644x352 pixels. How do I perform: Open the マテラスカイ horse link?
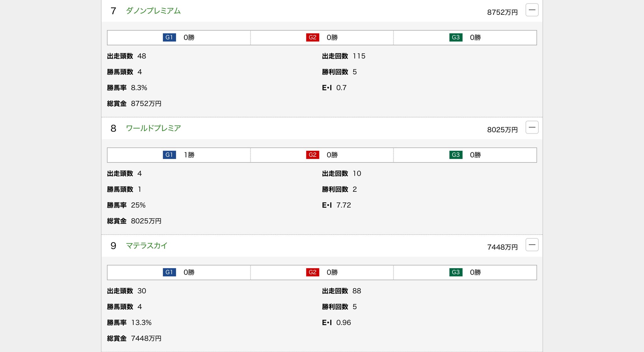click(x=147, y=246)
